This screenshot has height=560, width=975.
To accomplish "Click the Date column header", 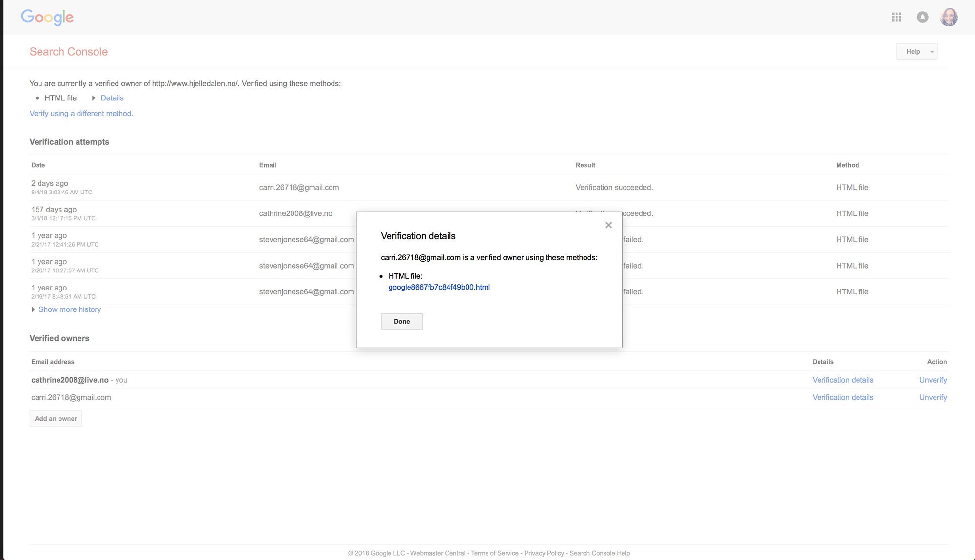I will click(x=38, y=165).
